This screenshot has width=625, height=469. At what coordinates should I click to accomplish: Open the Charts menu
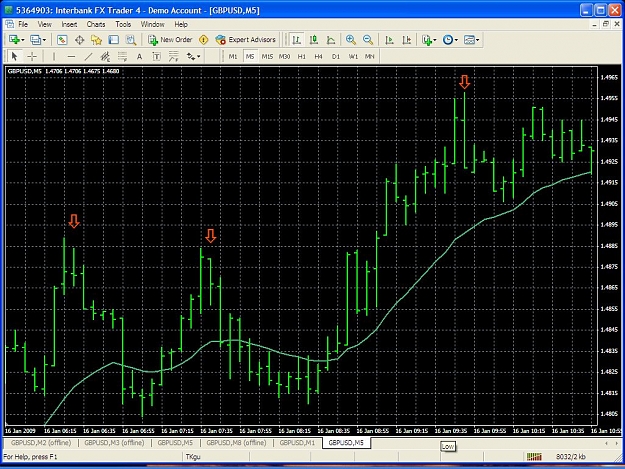(x=96, y=24)
